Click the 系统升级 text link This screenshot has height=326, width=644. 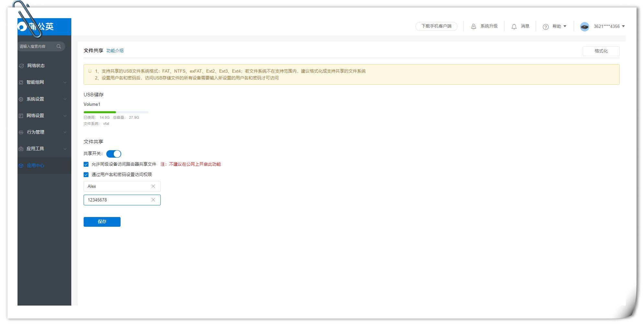click(489, 26)
